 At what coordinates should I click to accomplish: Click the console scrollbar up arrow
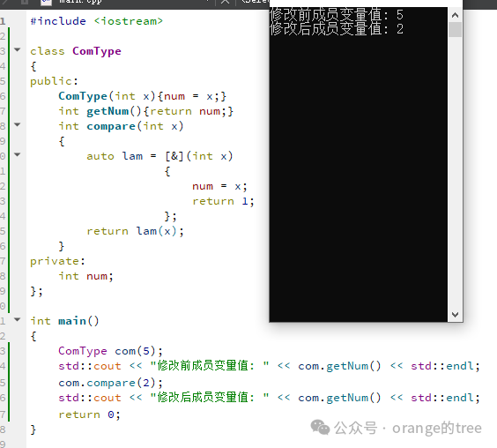tap(456, 15)
